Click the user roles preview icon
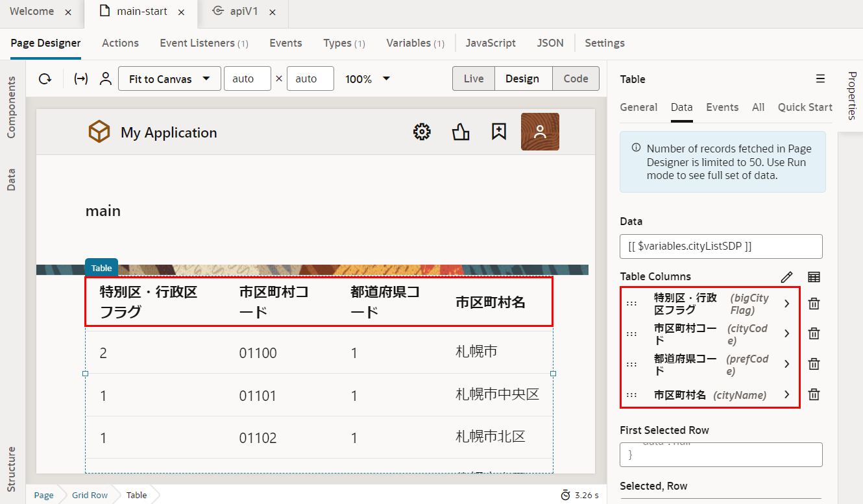863x504 pixels. coord(105,79)
